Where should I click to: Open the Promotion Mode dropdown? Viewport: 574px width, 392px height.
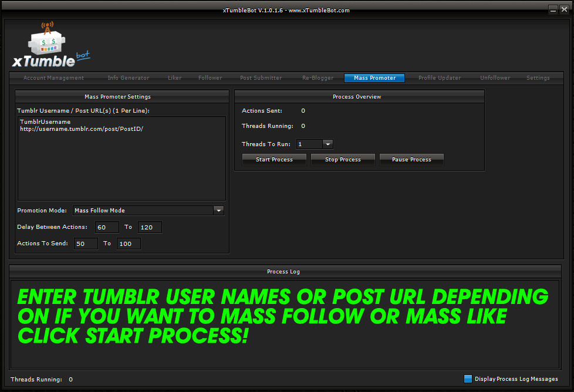148,211
